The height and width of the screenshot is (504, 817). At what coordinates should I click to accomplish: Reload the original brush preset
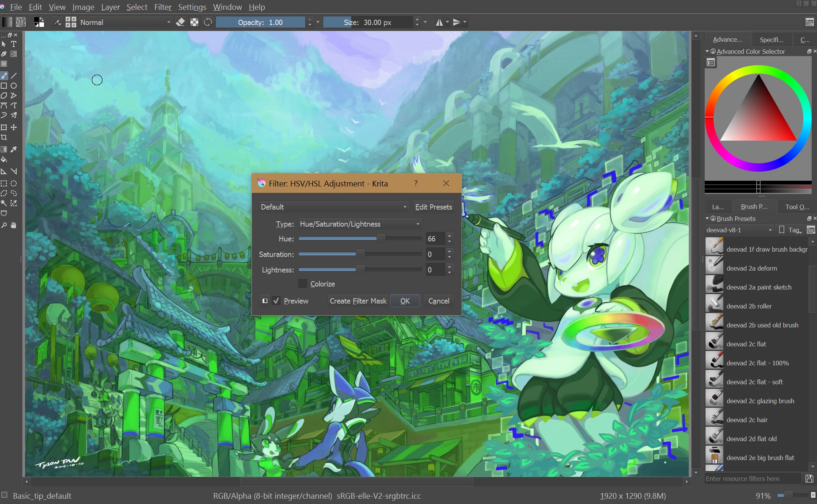point(208,22)
